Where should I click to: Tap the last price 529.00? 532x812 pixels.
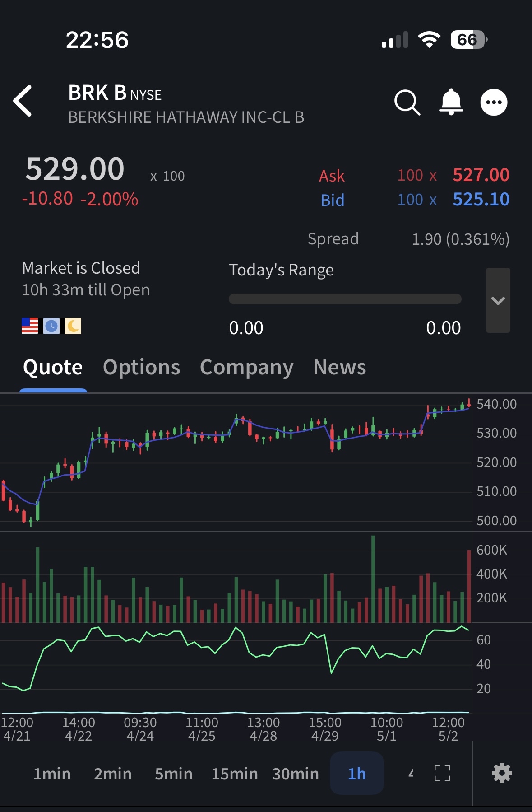click(75, 169)
